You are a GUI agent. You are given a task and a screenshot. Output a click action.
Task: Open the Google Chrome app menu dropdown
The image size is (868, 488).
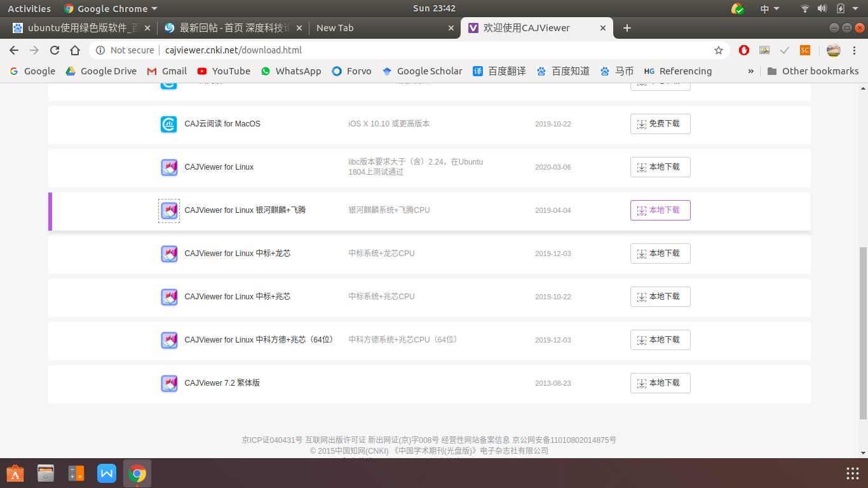pyautogui.click(x=111, y=9)
